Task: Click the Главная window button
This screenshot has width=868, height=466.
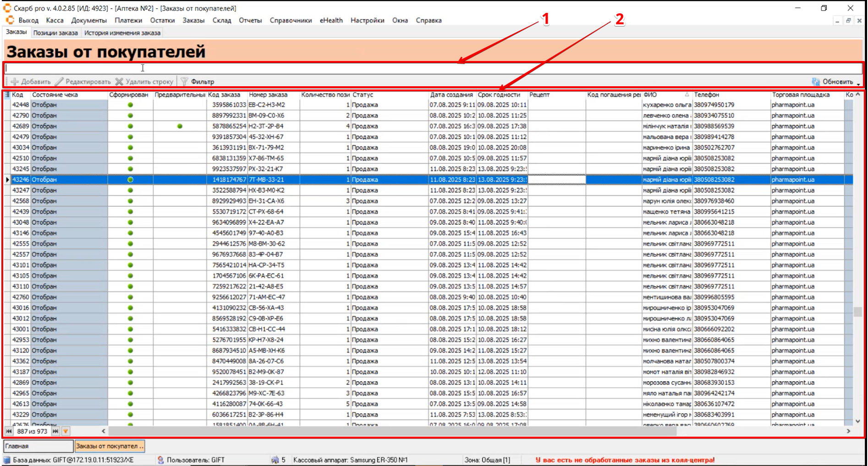Action: pyautogui.click(x=38, y=446)
